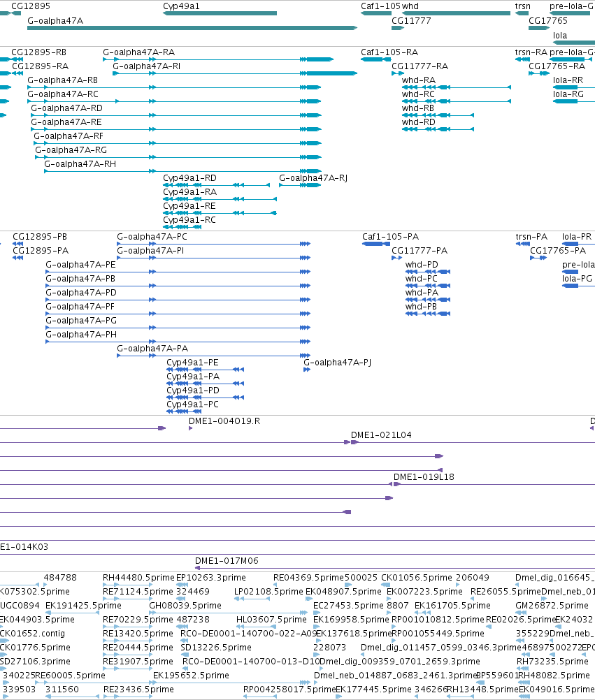Click Cyp49a1-RD transcript label

pos(190,177)
